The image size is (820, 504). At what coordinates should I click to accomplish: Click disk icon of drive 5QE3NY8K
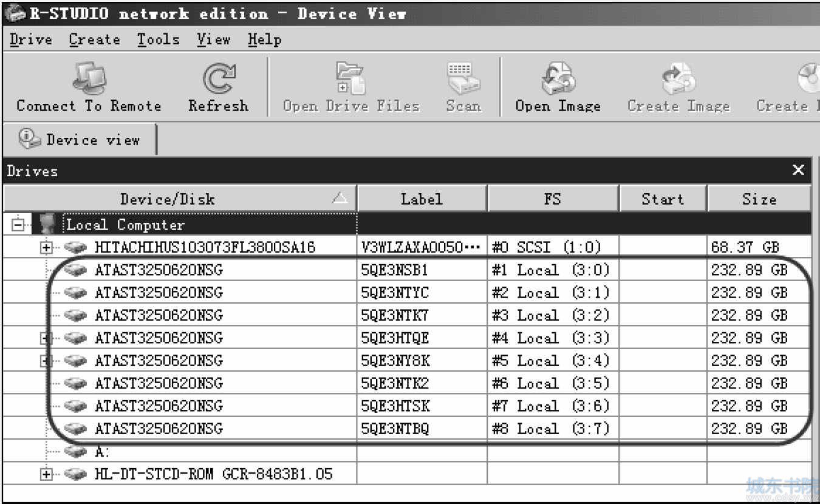tap(75, 361)
